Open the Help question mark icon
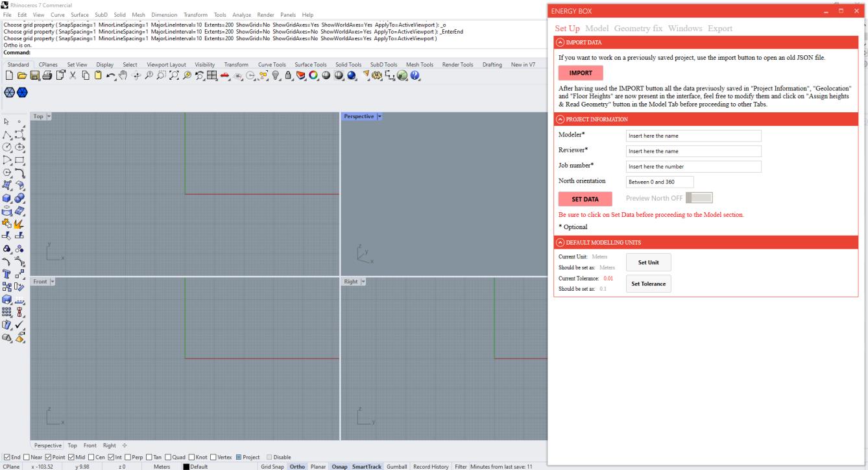 coord(415,76)
